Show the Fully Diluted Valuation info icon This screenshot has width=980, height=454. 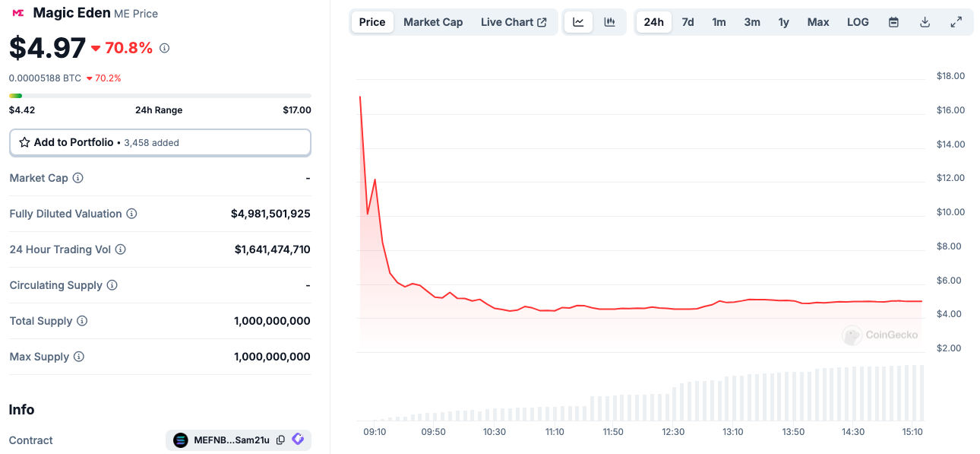tap(131, 214)
